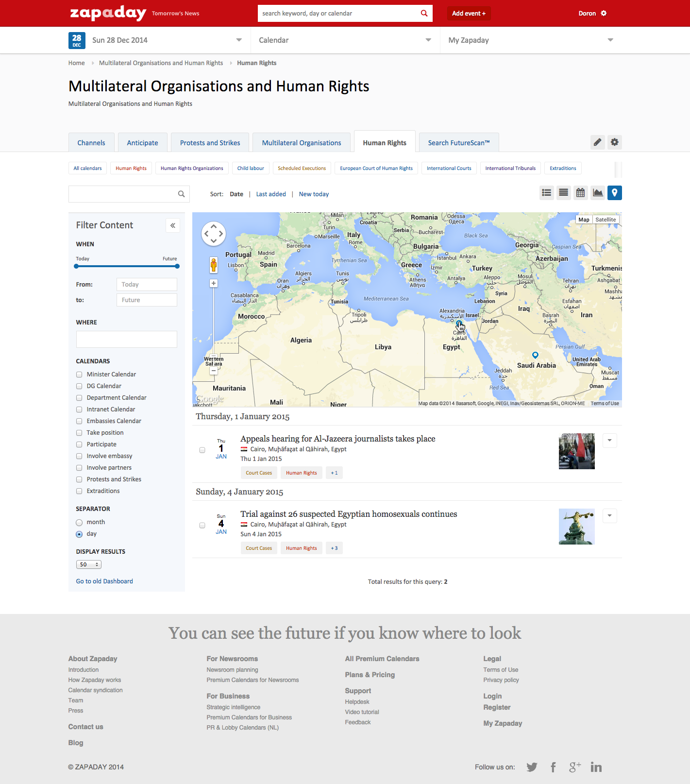This screenshot has height=784, width=690.
Task: Click the red search magnifier icon
Action: pyautogui.click(x=424, y=13)
